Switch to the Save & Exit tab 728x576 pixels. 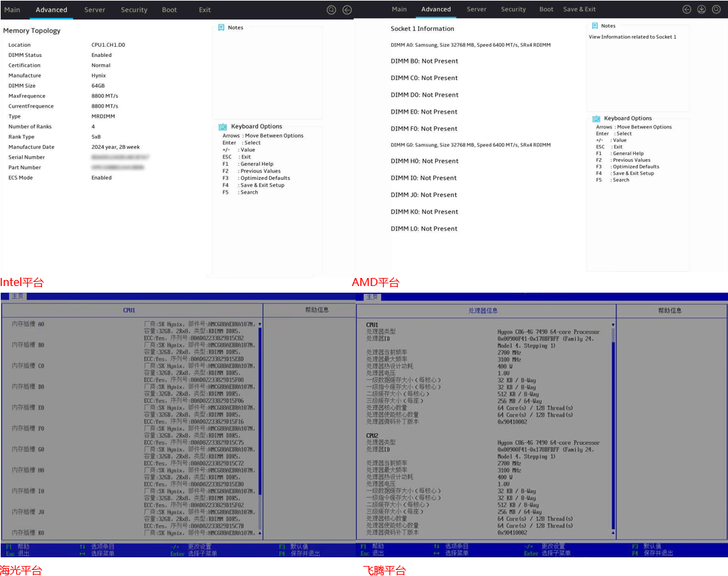point(579,9)
